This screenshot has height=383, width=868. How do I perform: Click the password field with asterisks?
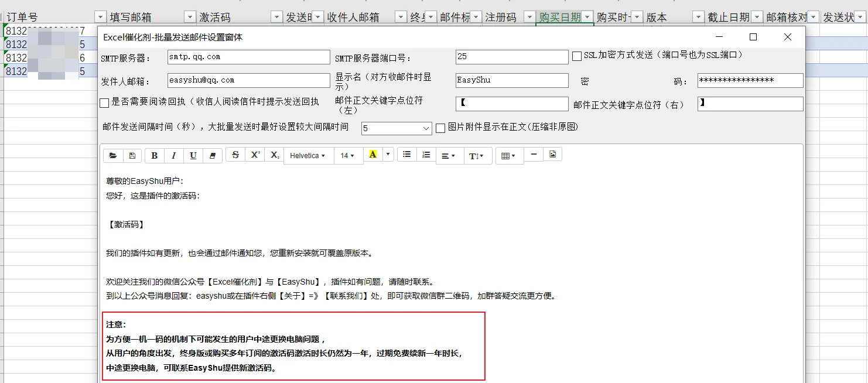(750, 80)
